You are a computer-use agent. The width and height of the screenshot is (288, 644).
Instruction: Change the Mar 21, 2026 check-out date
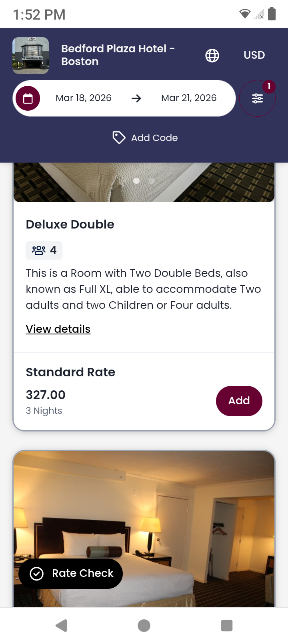(189, 98)
